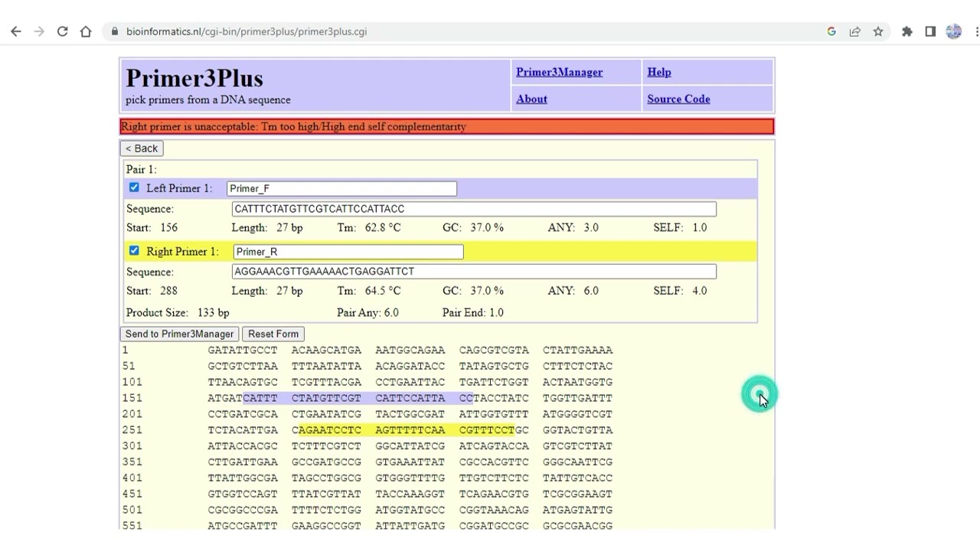Click the 'ANY: 3.0' value
980x551 pixels.
coord(573,227)
